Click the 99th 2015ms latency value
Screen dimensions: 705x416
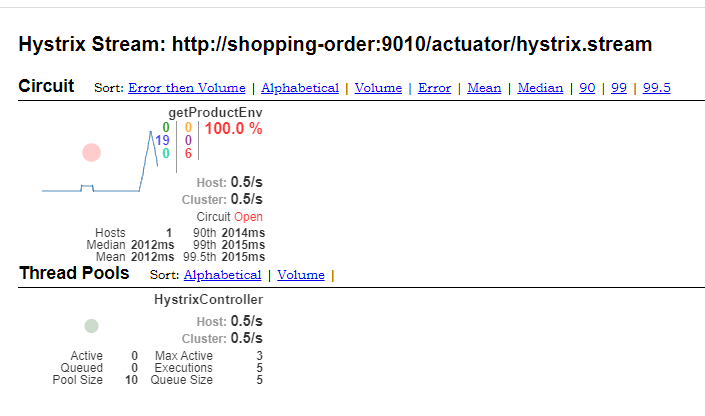tap(243, 245)
